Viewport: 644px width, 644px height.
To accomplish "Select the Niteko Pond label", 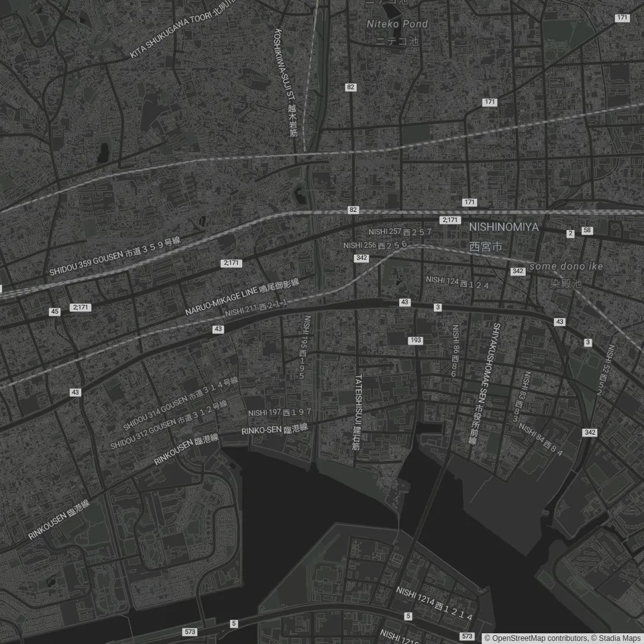I will [x=396, y=24].
